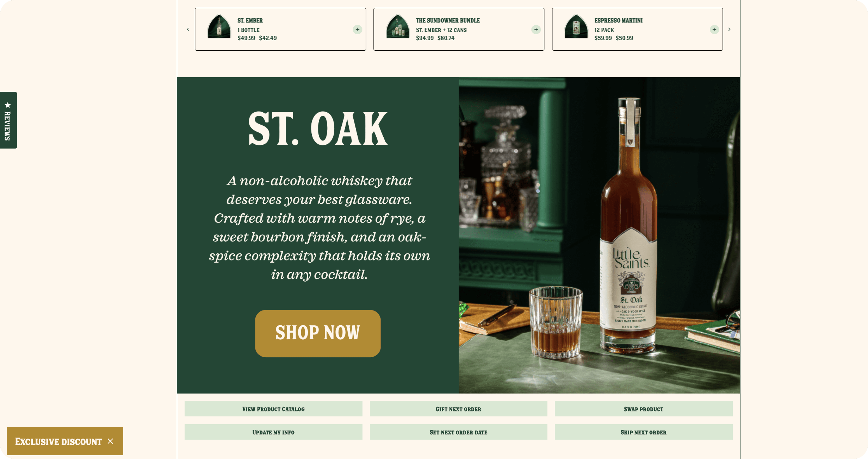The width and height of the screenshot is (868, 459).
Task: Open the Exclusive Discount offer
Action: pos(58,441)
